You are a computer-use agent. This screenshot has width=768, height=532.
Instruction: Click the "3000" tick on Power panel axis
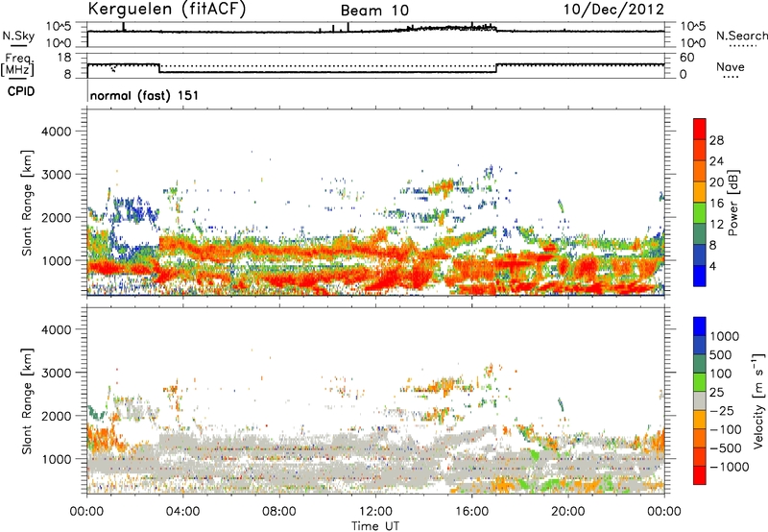[x=57, y=175]
